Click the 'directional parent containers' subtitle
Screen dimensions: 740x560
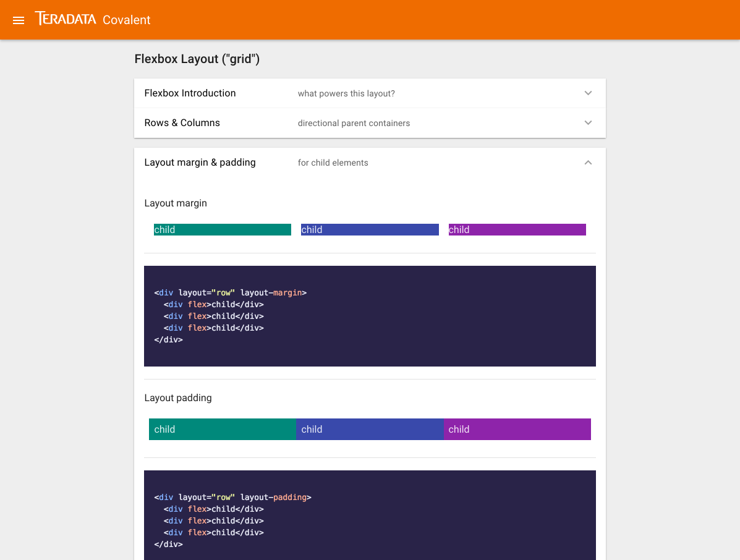pyautogui.click(x=354, y=123)
